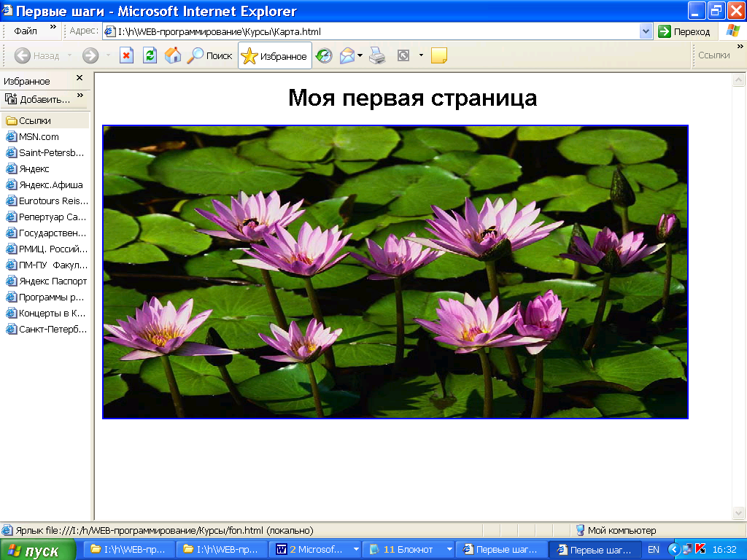The height and width of the screenshot is (560, 747).
Task: Click the 16:32 system clock
Action: [x=724, y=550]
